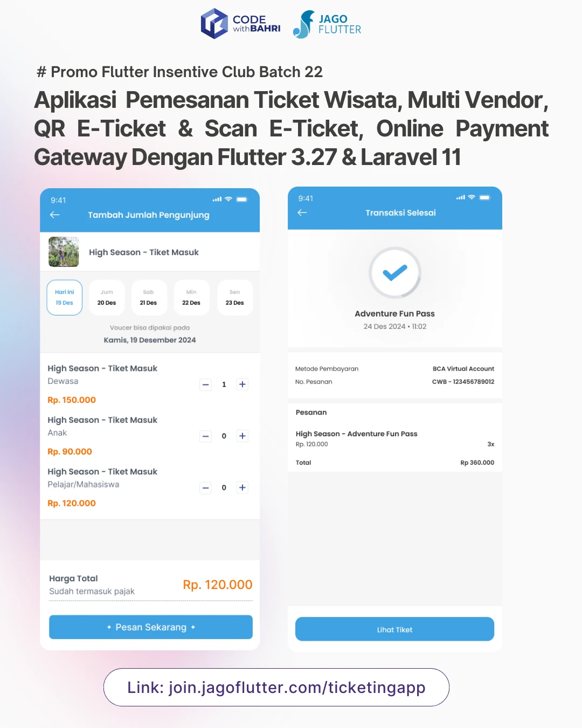Pick the Sab 21 Des date
Screen dimensions: 582x728
(x=149, y=297)
